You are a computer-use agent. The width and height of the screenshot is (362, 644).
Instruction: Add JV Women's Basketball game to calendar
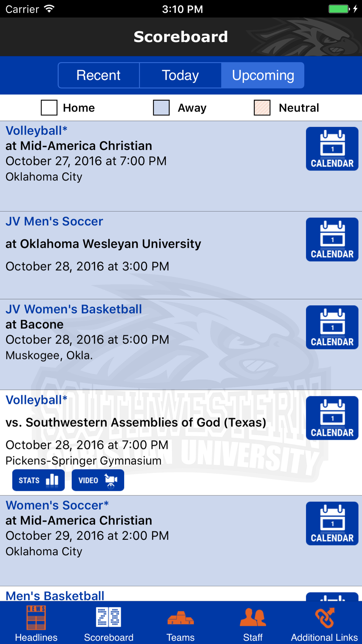point(332,327)
